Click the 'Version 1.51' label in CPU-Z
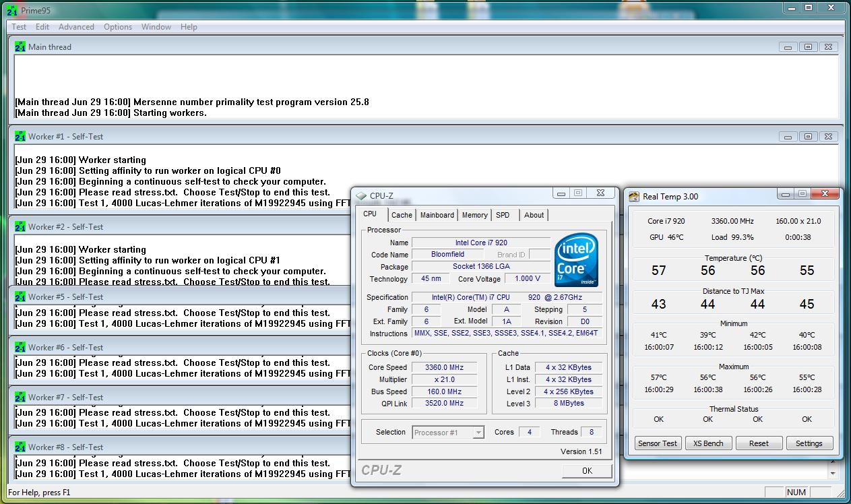The width and height of the screenshot is (851, 504). tap(581, 451)
